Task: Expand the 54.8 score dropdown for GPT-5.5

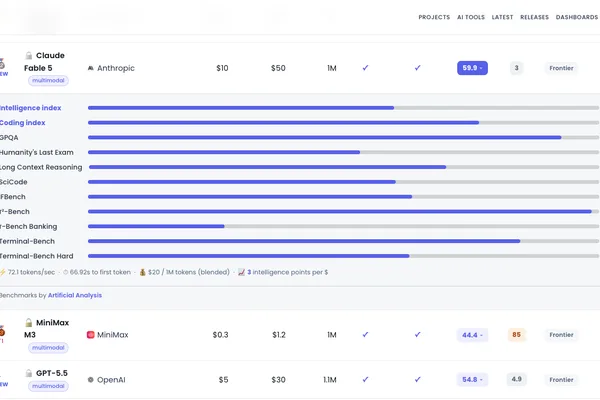Action: pos(472,380)
